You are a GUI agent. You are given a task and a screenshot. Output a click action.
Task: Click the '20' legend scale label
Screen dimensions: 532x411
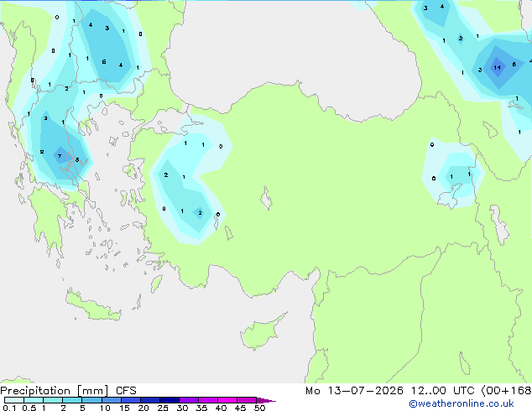tap(143, 408)
